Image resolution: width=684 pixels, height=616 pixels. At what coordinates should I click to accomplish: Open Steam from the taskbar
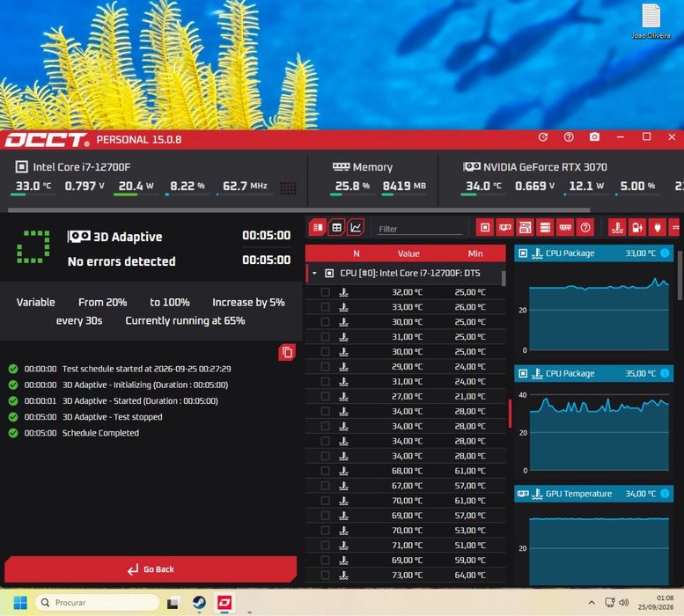199,603
